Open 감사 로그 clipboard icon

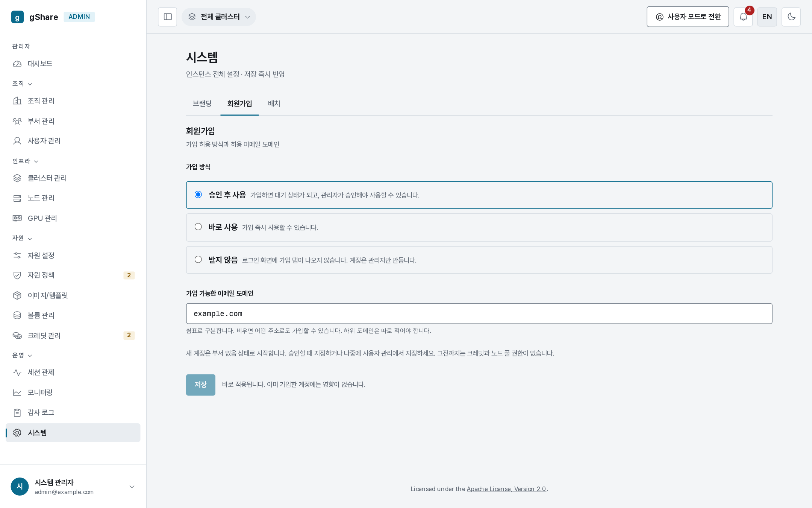tap(17, 413)
